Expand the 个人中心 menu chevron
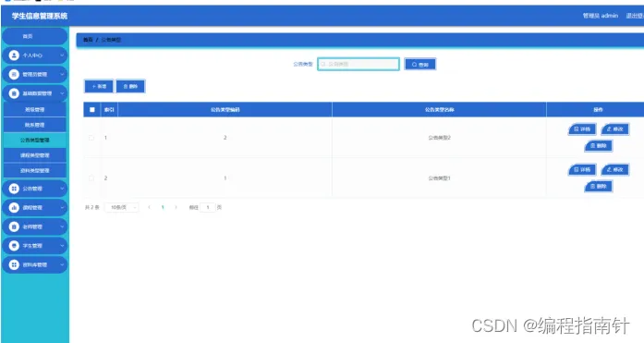Viewport: 644px width, 343px height. point(62,55)
